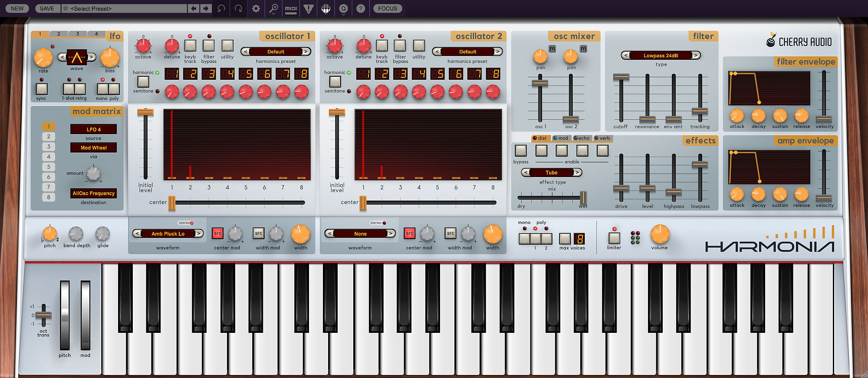Open settings with the gear icon
Screen dimensions: 868x378
click(x=256, y=8)
